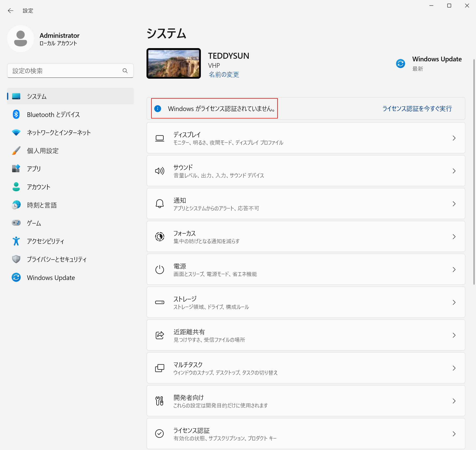Open マルチタスク settings via its chevron

(x=454, y=368)
